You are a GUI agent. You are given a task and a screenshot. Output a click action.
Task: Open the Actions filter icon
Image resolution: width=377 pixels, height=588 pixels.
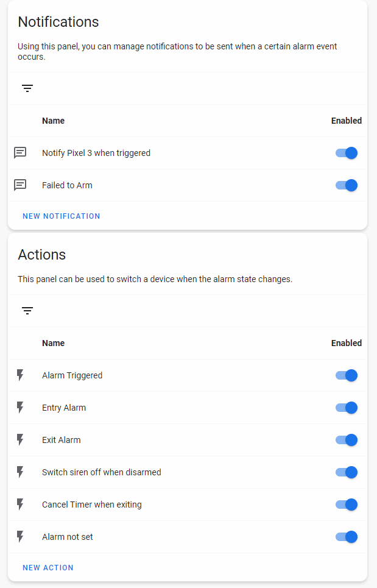click(27, 311)
